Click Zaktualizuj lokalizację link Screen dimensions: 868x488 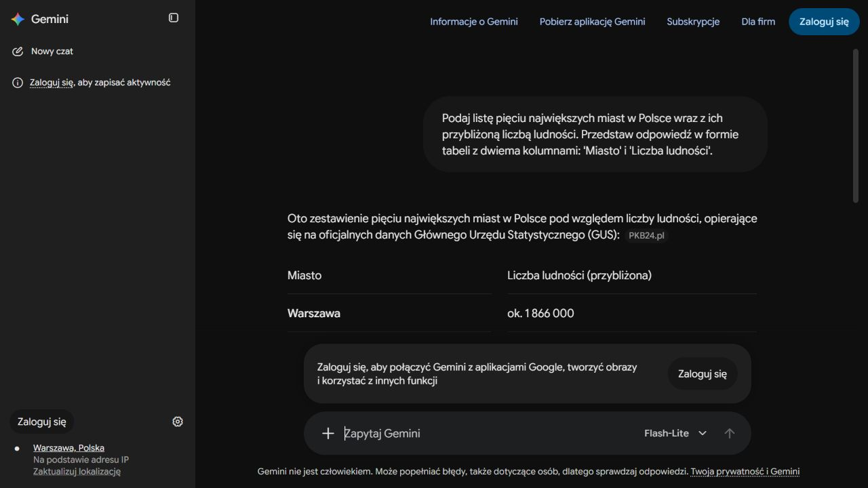coord(77,472)
